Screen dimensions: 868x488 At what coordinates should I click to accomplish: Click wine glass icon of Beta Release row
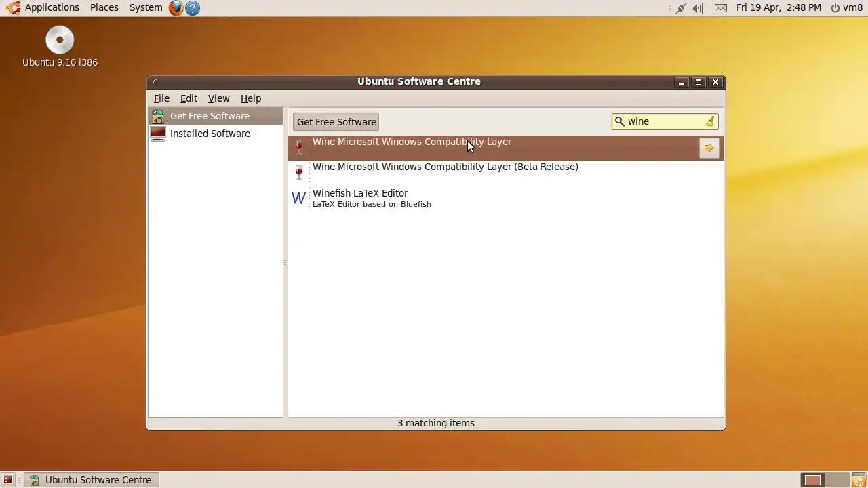coord(299,172)
